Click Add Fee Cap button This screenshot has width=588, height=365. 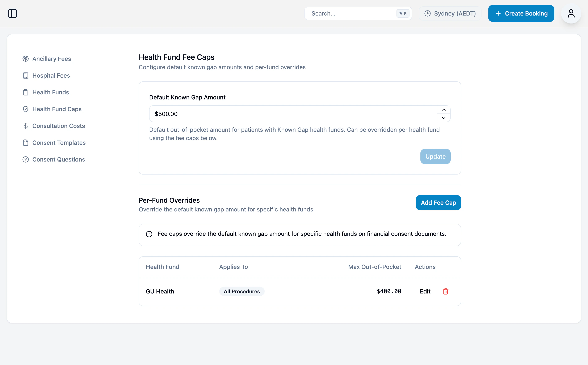pyautogui.click(x=438, y=203)
